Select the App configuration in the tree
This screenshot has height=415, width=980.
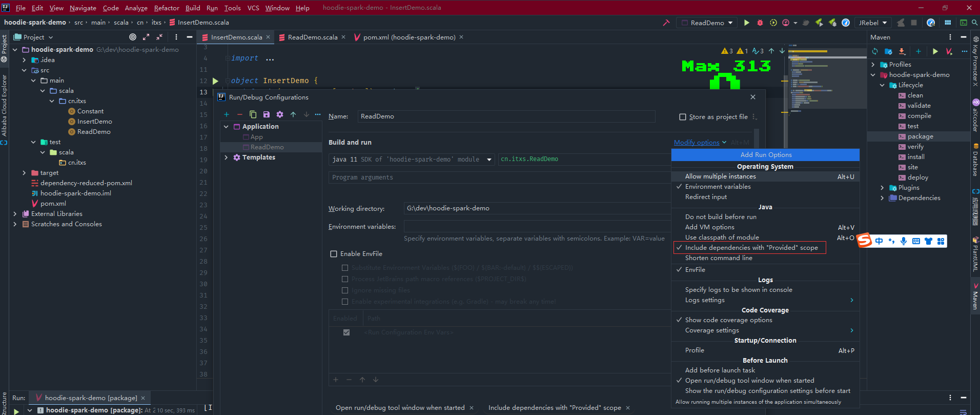pos(256,137)
